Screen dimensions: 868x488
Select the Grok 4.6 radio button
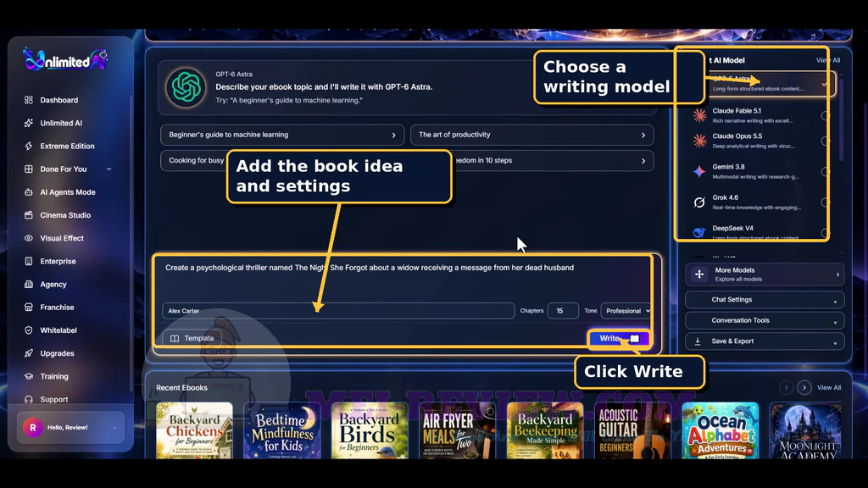(826, 202)
